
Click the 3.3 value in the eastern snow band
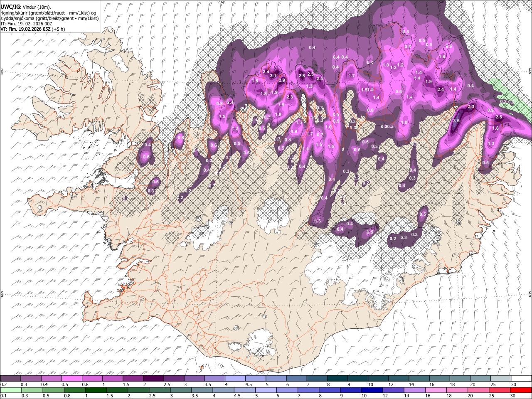[x=471, y=107]
